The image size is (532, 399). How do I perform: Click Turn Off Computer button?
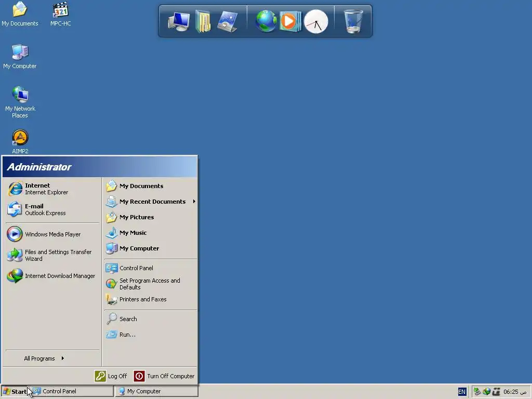coord(164,376)
